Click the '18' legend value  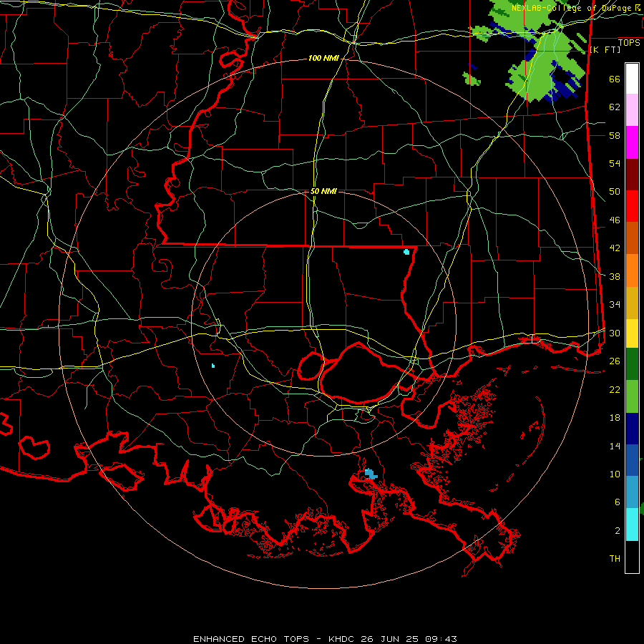pos(615,418)
